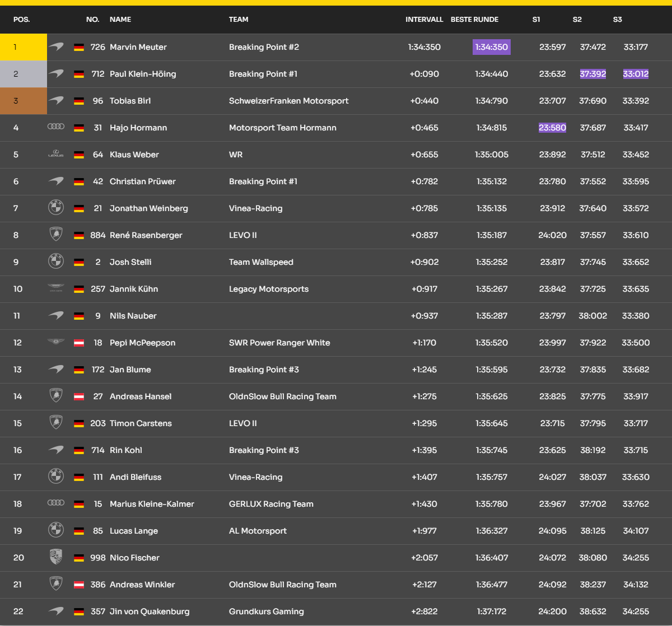Click the Bentley logo next to Pepi McPeepson

[x=56, y=342]
